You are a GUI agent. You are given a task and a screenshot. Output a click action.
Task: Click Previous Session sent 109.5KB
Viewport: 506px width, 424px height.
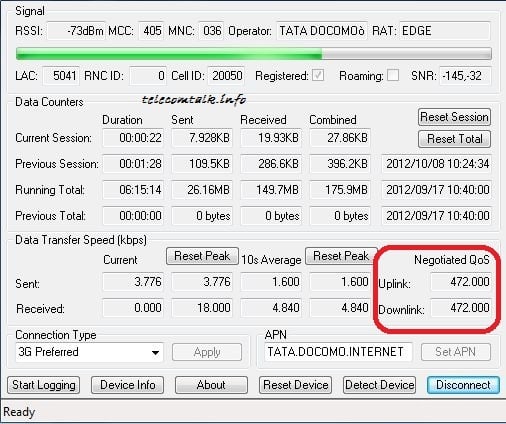tap(202, 164)
